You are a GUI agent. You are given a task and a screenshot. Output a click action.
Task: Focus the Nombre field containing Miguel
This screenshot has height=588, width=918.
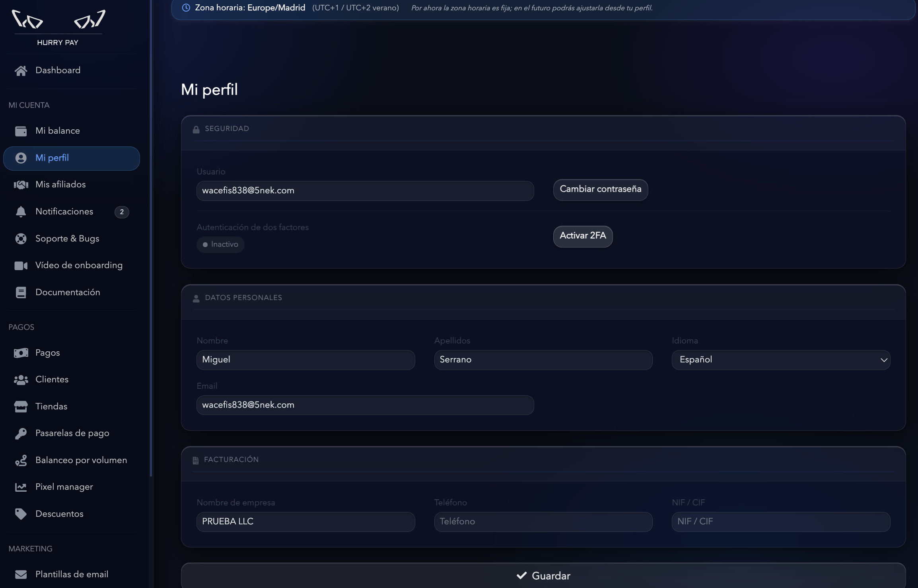[x=305, y=360]
